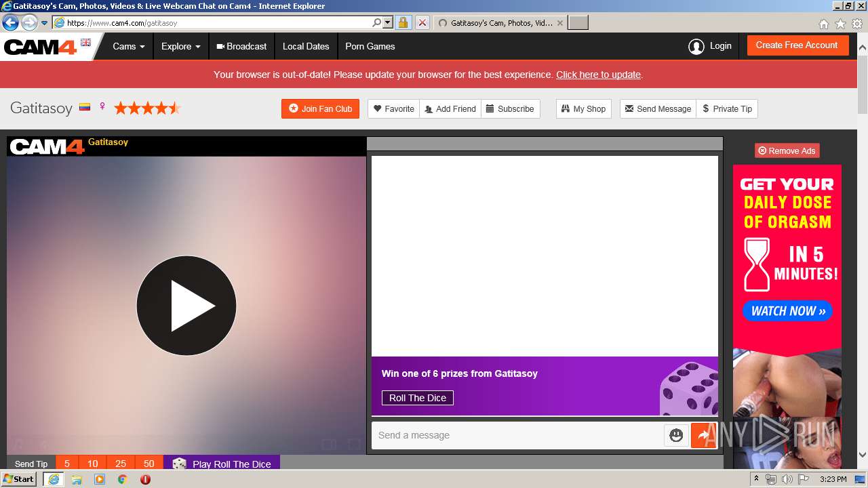868x488 pixels.
Task: Send a tip of 10
Action: [x=93, y=464]
